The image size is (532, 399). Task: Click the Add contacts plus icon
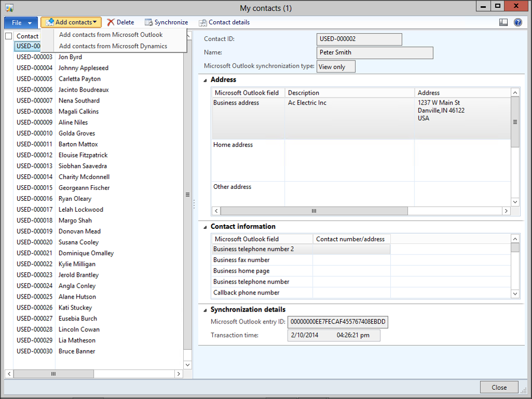[x=50, y=22]
